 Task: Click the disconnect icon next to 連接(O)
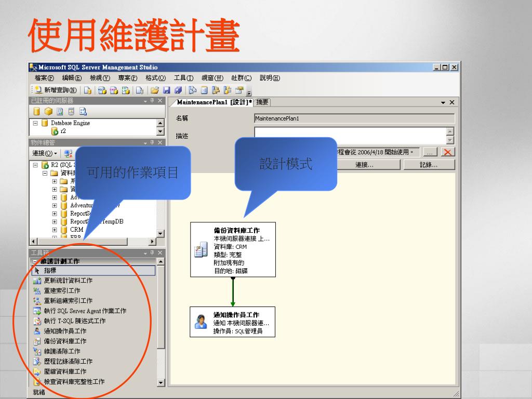click(x=68, y=153)
